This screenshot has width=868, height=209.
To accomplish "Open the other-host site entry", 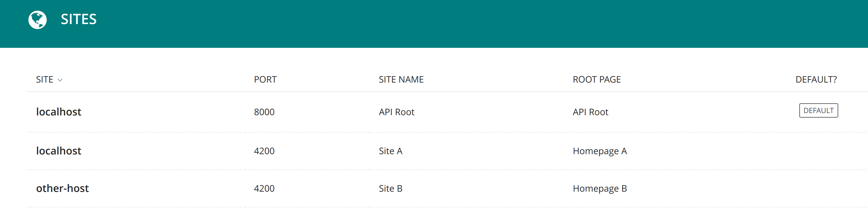I will click(x=62, y=188).
